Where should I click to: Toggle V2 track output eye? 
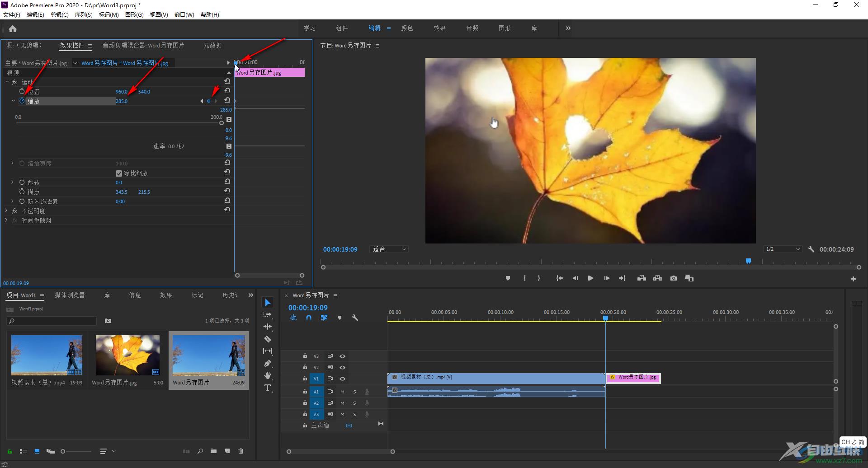pos(342,367)
